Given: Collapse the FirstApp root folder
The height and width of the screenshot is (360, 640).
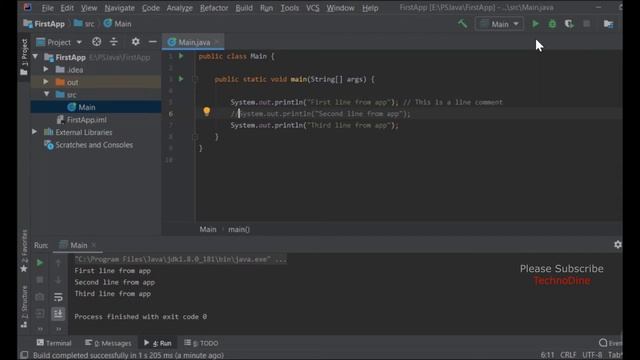Looking at the screenshot, I should (36, 57).
